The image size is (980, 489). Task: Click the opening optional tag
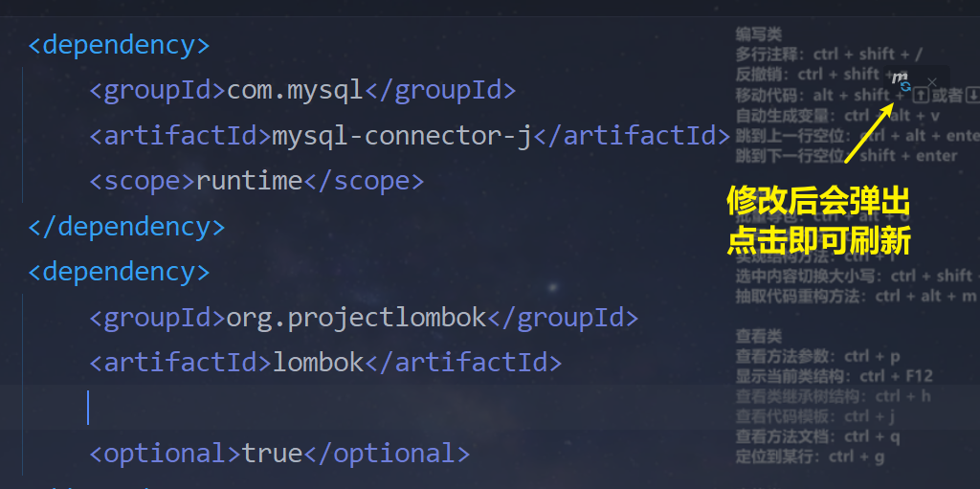pyautogui.click(x=165, y=453)
